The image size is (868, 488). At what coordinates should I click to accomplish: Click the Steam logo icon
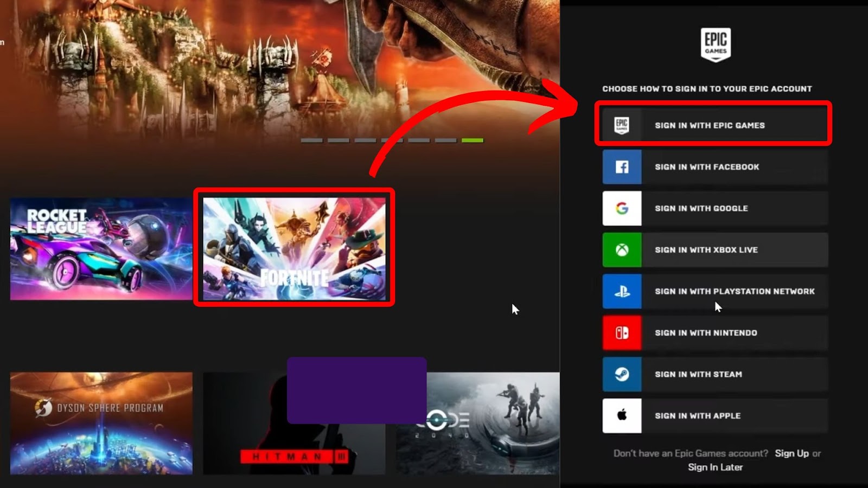622,374
